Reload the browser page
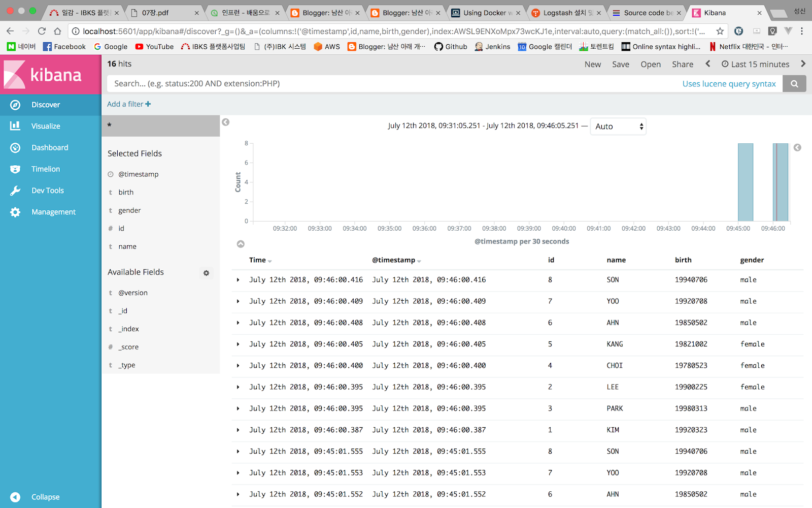 pos(42,31)
